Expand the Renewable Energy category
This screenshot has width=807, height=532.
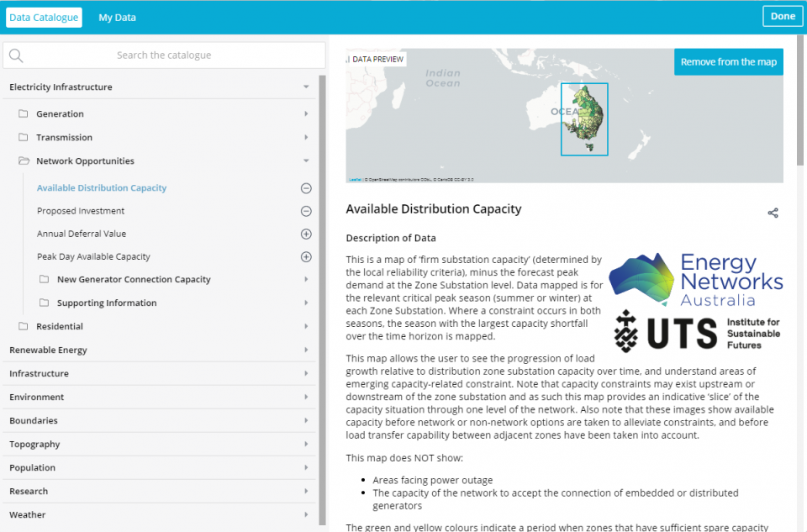(306, 350)
